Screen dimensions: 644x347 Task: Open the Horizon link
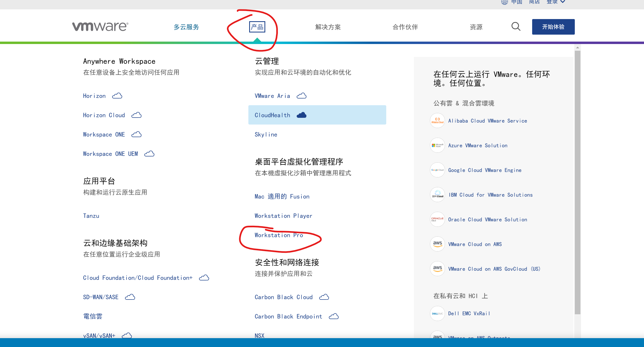[94, 96]
